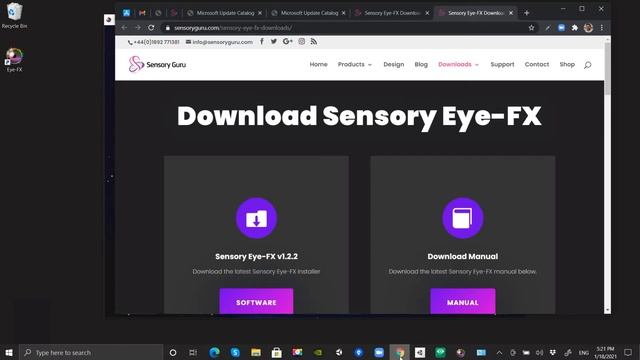Image resolution: width=640 pixels, height=360 pixels.
Task: Open the Chrome profile avatar
Action: (x=588, y=28)
